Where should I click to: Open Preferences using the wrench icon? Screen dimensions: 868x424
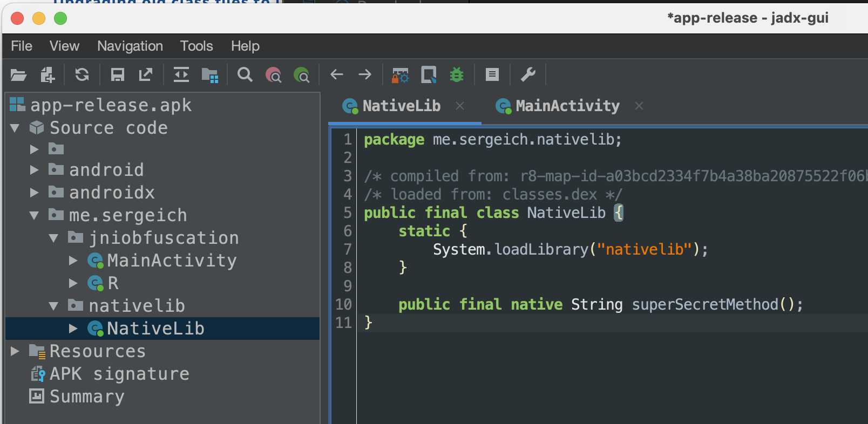528,75
